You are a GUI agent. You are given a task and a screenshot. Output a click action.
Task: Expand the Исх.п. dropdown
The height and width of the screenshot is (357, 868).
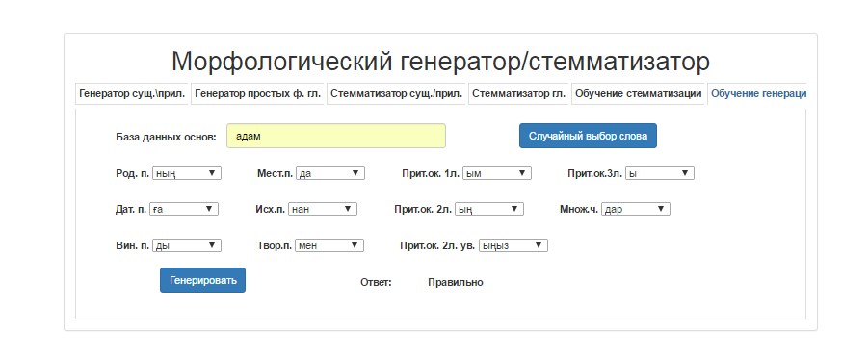point(323,209)
